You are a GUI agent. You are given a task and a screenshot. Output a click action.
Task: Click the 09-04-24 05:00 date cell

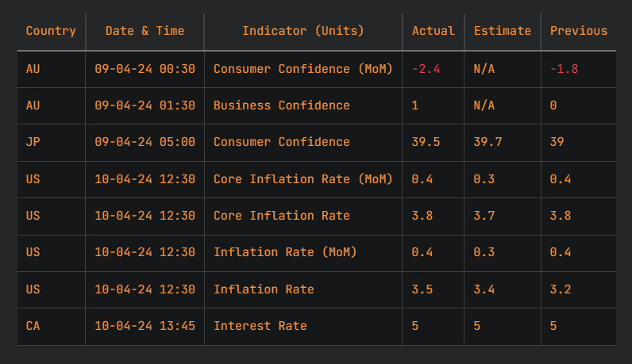click(145, 142)
